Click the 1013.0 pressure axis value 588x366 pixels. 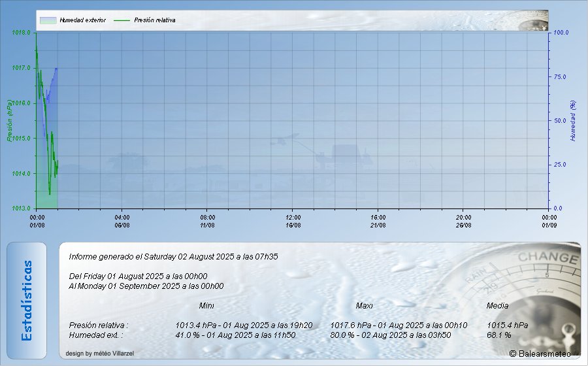[x=22, y=208]
